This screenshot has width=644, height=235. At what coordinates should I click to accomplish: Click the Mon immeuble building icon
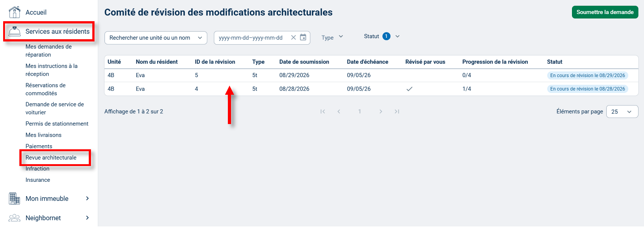tap(15, 198)
